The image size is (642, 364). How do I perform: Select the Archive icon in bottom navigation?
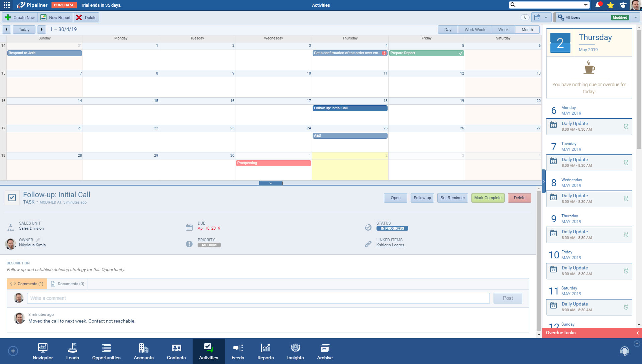324,351
